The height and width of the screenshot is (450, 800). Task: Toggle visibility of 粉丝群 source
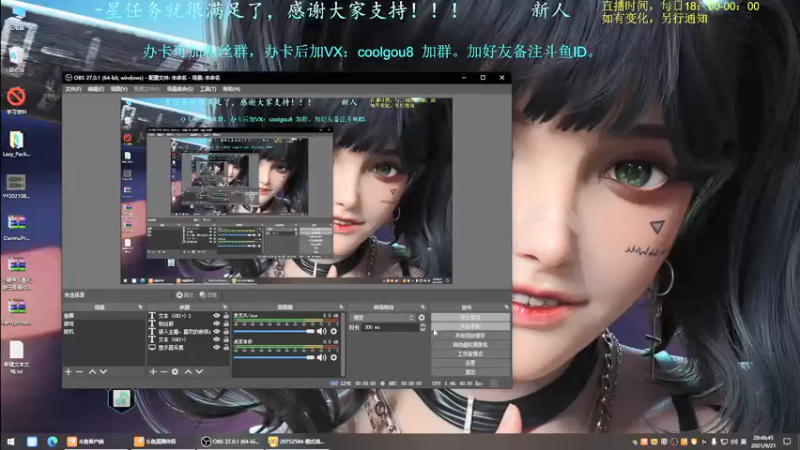216,323
